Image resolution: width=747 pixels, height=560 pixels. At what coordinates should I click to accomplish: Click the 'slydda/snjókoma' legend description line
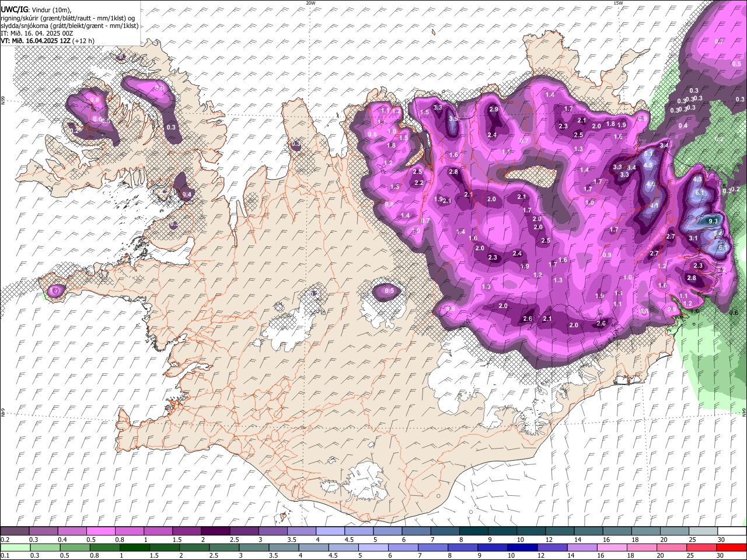pos(69,26)
